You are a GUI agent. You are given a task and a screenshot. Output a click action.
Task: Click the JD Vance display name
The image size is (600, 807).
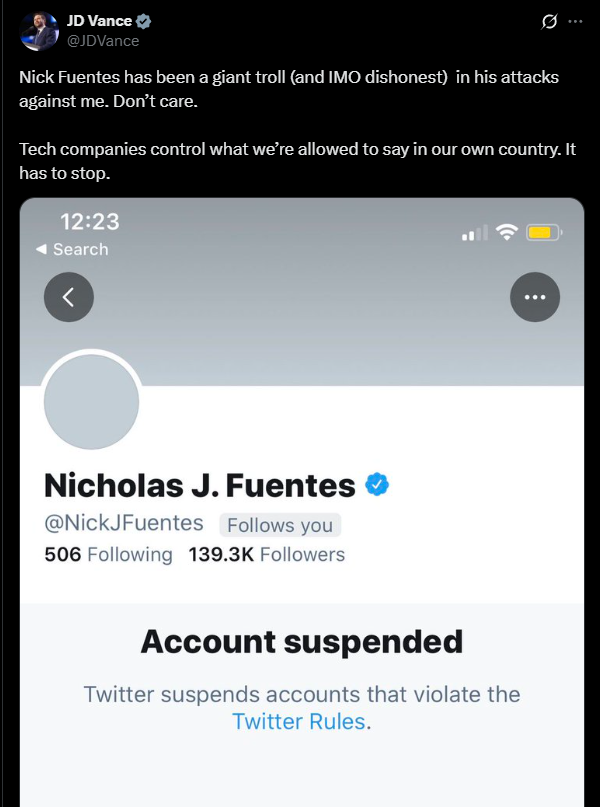click(x=99, y=22)
